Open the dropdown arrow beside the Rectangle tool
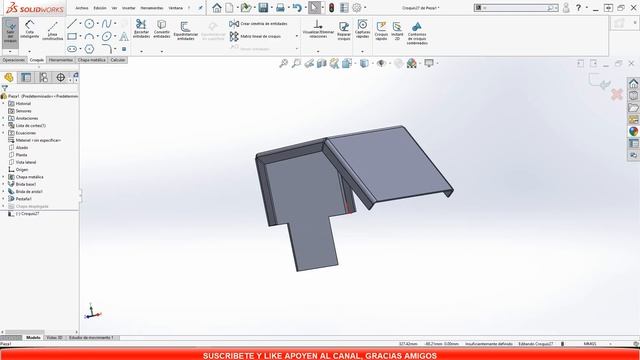Image resolution: width=640 pixels, height=360 pixels. click(x=80, y=36)
